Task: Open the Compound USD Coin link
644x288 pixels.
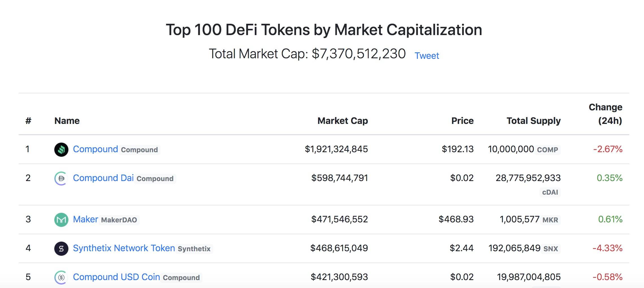Action: [116, 277]
